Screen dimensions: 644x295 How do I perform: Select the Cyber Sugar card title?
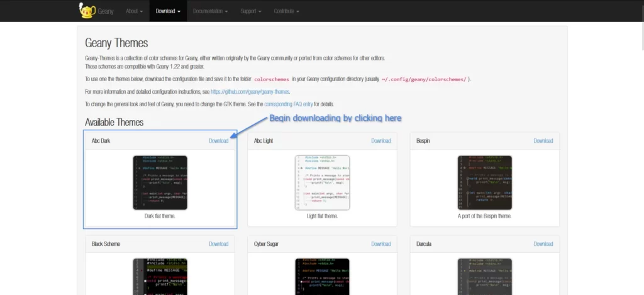[x=266, y=243]
